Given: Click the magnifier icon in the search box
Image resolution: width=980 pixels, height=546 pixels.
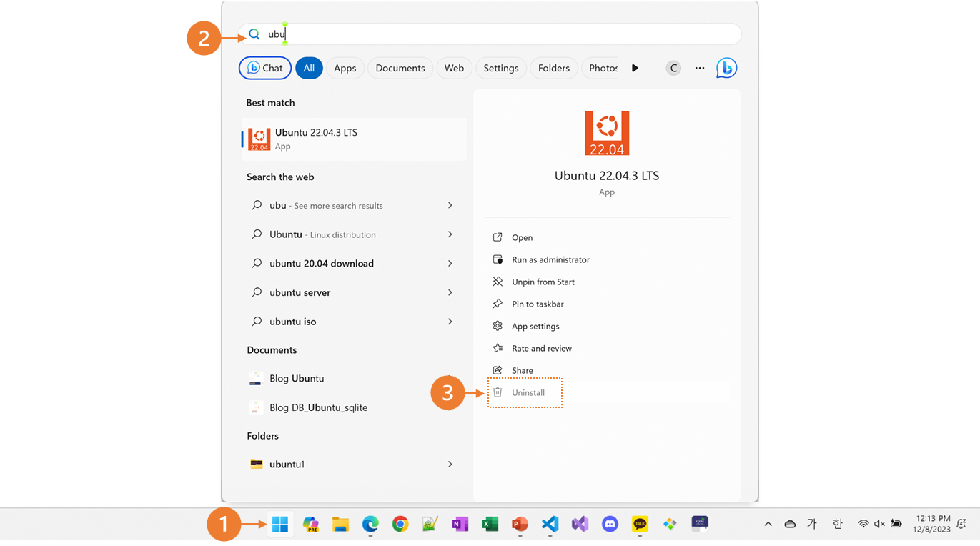Looking at the screenshot, I should click(x=254, y=34).
